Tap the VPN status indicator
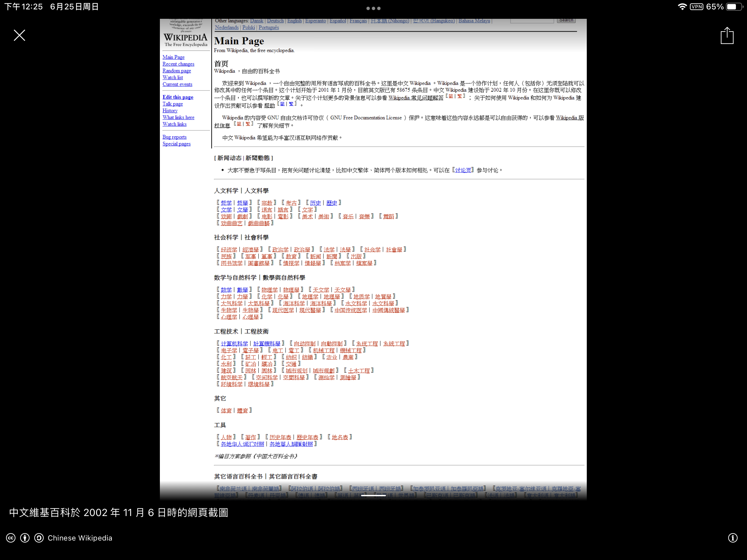This screenshot has width=747, height=560. (x=696, y=7)
